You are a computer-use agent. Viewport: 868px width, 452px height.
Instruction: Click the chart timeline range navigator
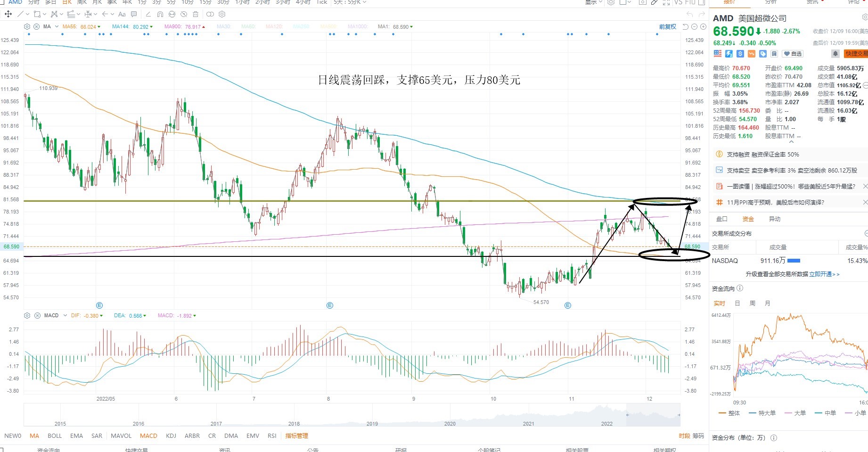[x=352, y=415]
